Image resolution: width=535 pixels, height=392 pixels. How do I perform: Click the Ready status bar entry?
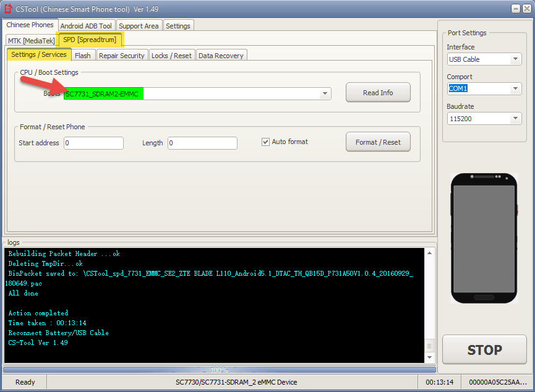[x=25, y=382]
